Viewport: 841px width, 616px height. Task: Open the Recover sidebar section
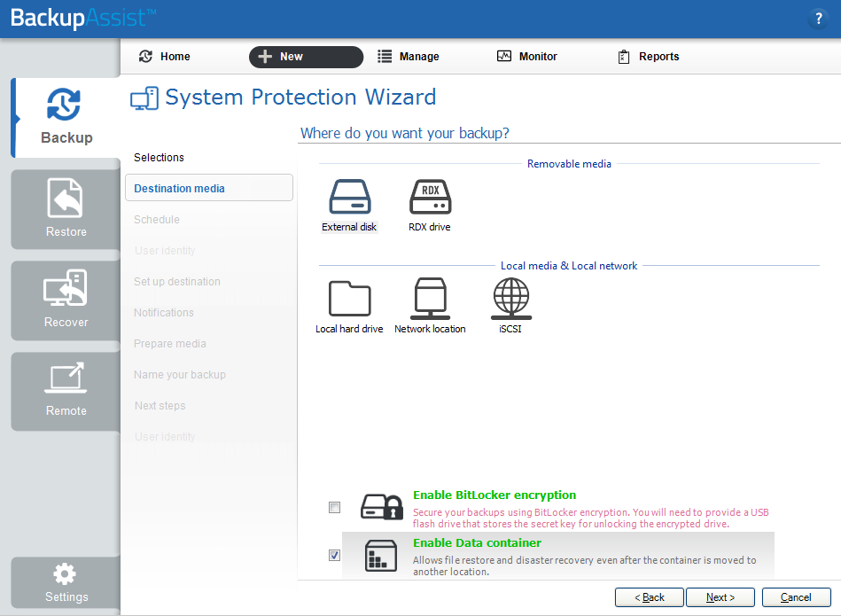pyautogui.click(x=66, y=300)
